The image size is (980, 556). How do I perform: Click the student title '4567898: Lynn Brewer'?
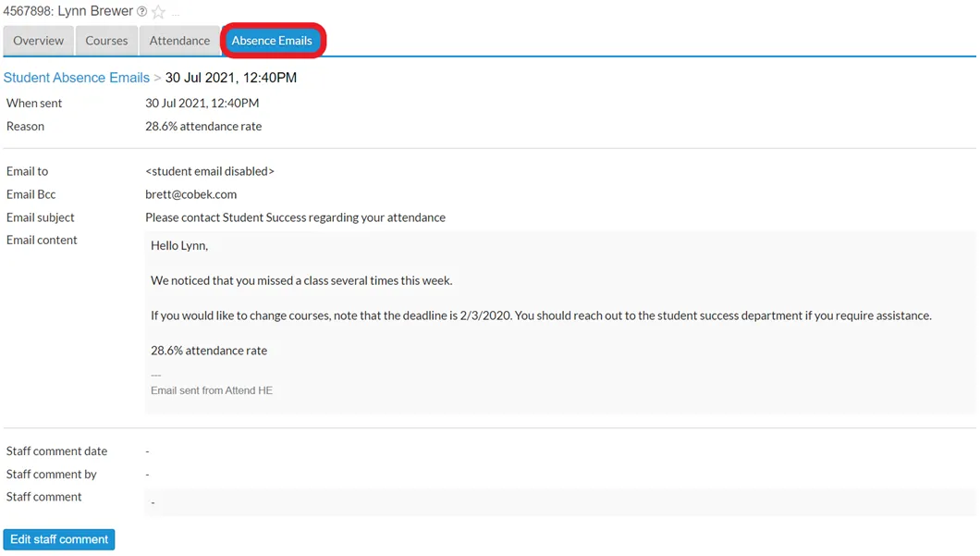coord(68,11)
